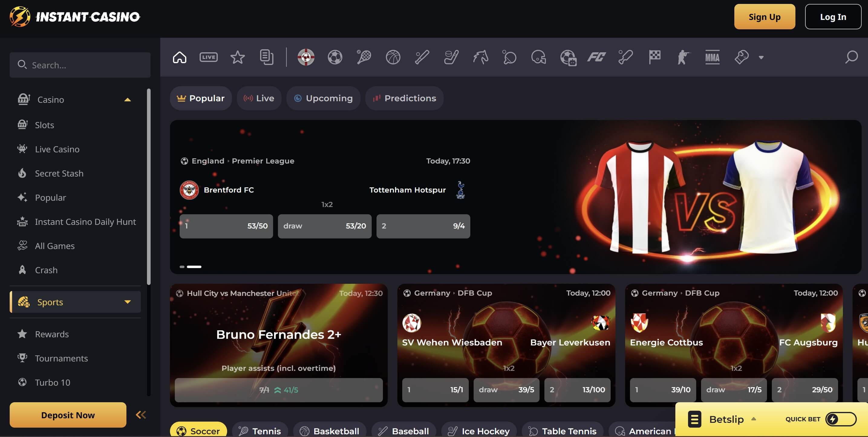Viewport: 868px width, 437px height.
Task: Bet on Cottbus vs Augsburg draw 17/5
Action: tap(734, 390)
